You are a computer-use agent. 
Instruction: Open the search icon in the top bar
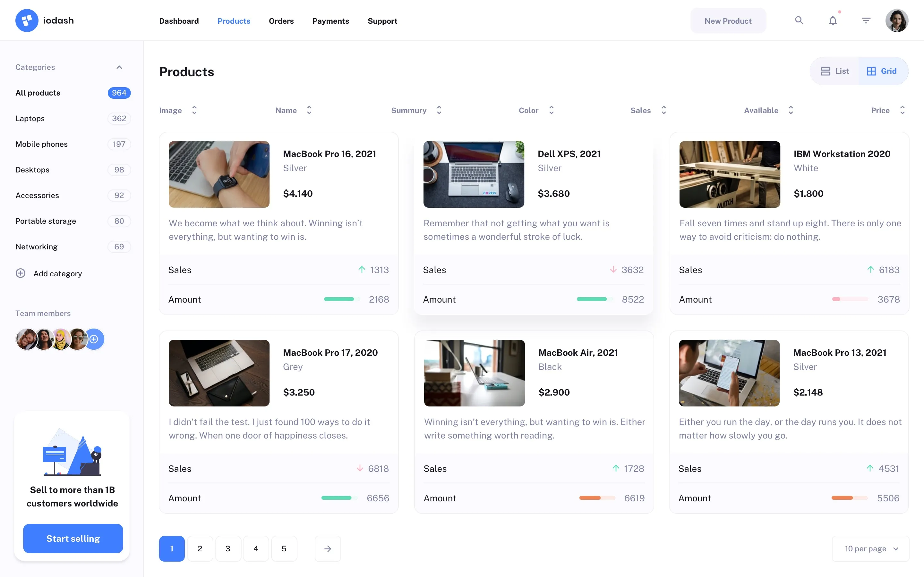(799, 20)
